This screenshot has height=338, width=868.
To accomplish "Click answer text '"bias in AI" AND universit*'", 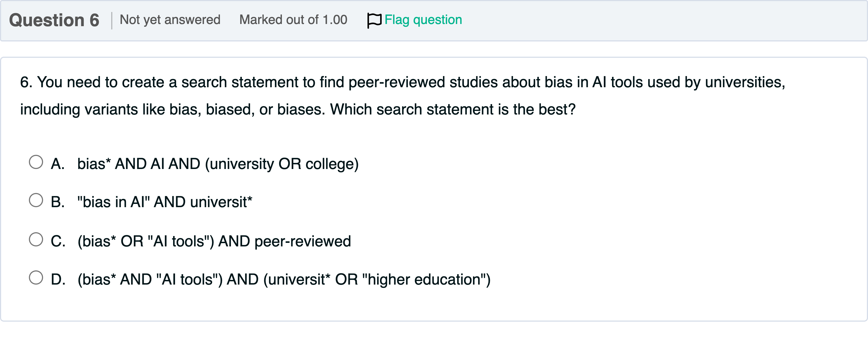I will tap(164, 202).
